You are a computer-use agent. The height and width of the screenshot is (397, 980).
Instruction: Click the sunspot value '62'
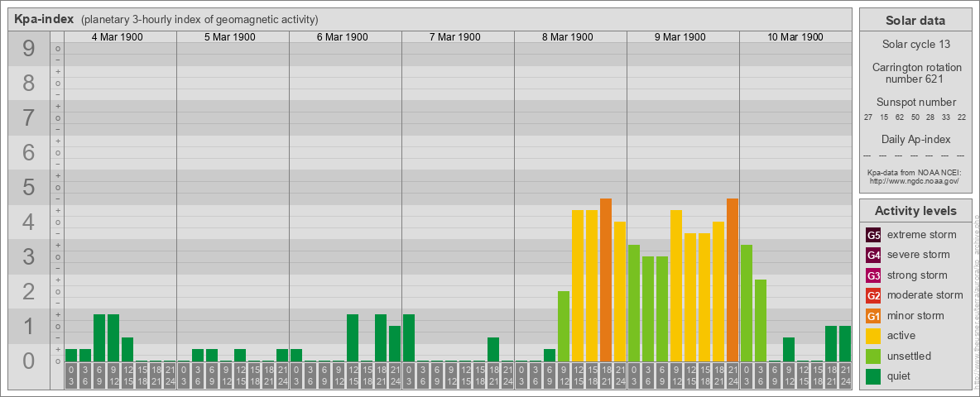pos(900,117)
